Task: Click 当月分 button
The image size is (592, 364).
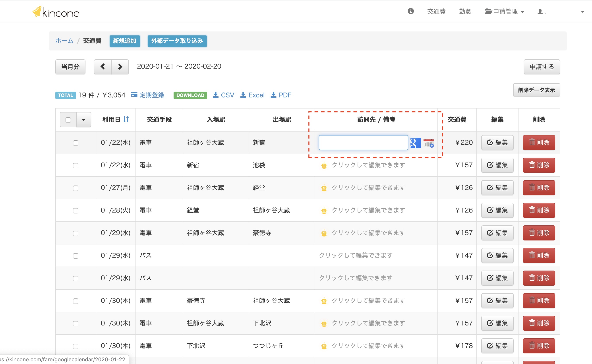Action: [x=70, y=67]
